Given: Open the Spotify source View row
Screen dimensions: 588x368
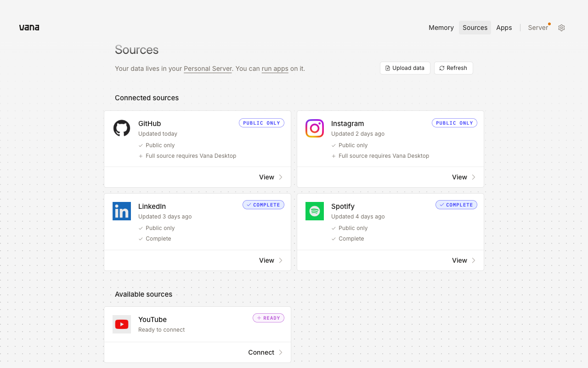Looking at the screenshot, I should point(390,260).
